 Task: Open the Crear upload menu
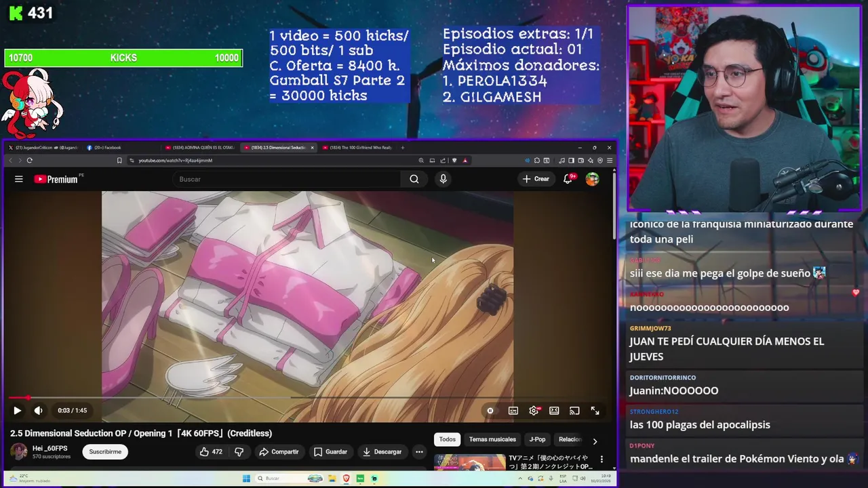[536, 179]
